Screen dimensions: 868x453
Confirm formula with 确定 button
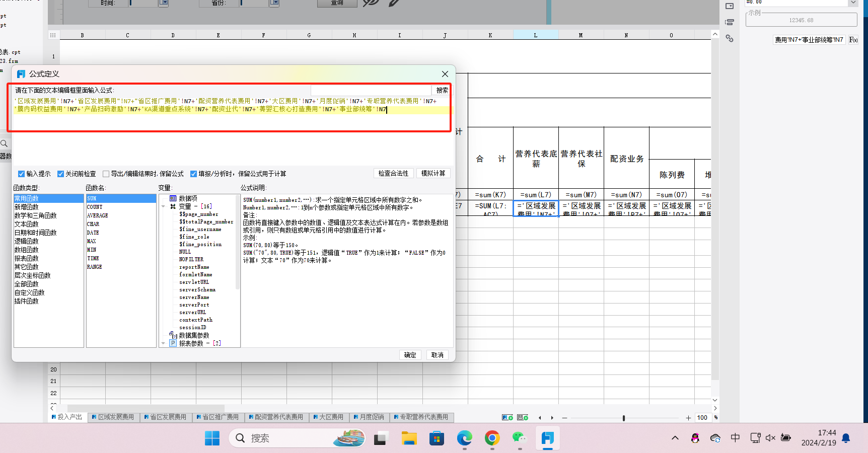410,355
